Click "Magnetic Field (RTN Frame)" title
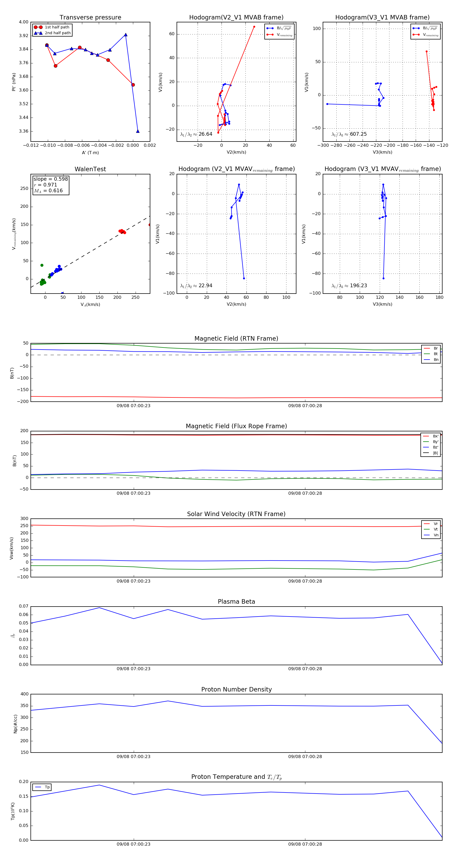 coord(236,339)
